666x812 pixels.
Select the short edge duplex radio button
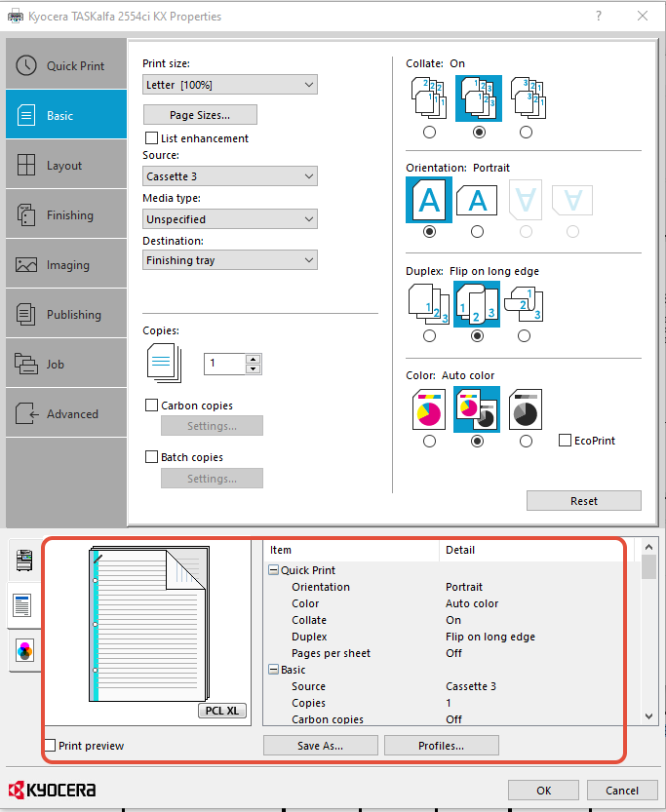pos(524,336)
